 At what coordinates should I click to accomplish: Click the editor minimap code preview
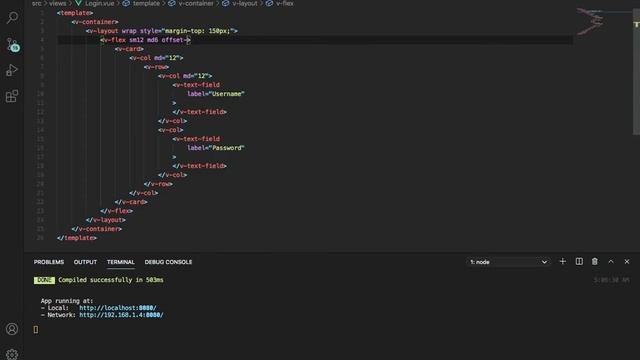click(x=590, y=21)
